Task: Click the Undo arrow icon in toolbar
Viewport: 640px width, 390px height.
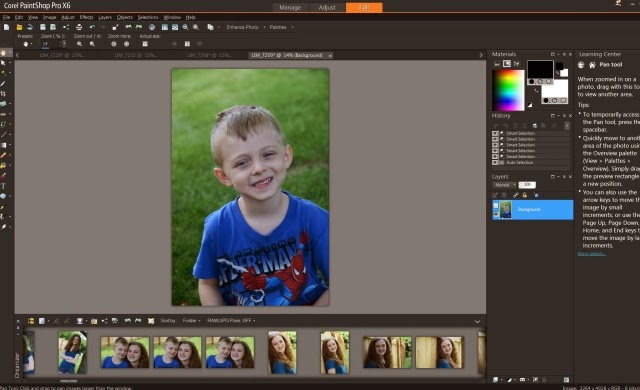Action: click(x=92, y=27)
